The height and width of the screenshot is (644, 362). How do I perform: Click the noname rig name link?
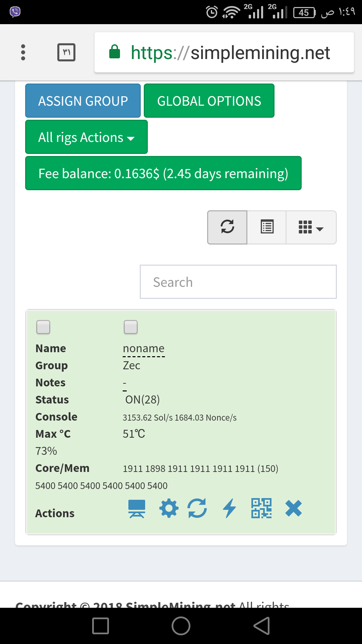click(x=144, y=349)
